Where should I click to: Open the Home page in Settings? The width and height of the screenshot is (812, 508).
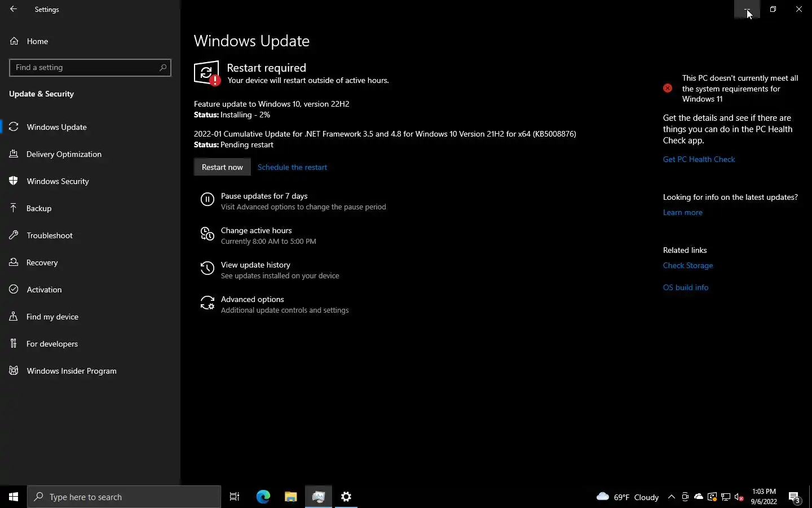coord(90,41)
